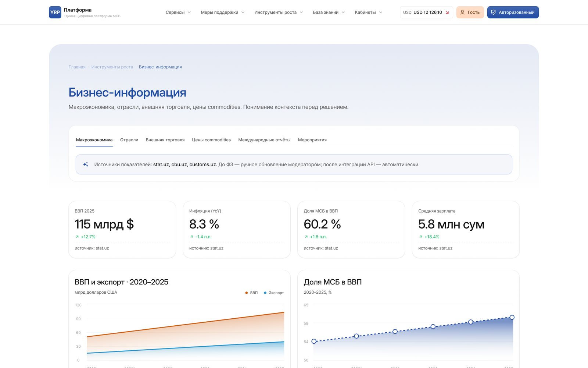The height and width of the screenshot is (368, 588).
Task: Expand the Сервисы dropdown chevron
Action: [x=189, y=12]
